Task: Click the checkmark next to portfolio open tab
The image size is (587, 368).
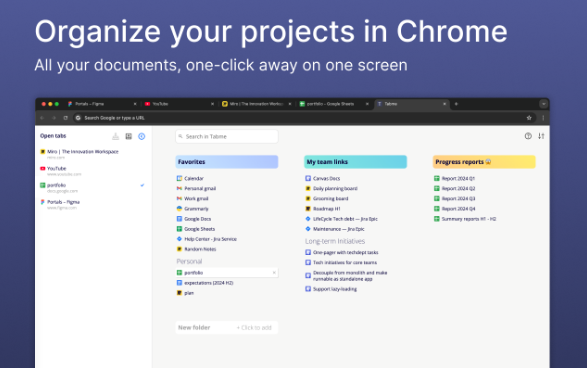Action: pyautogui.click(x=142, y=185)
